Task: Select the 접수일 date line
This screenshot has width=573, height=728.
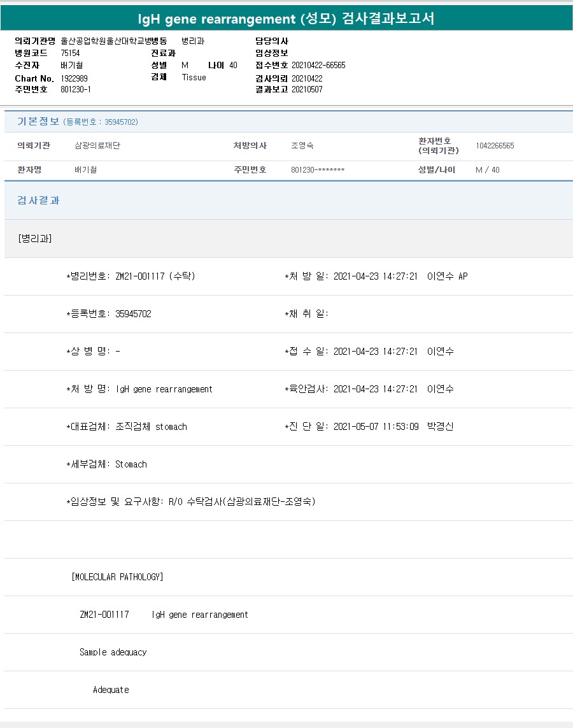Action: coord(369,352)
